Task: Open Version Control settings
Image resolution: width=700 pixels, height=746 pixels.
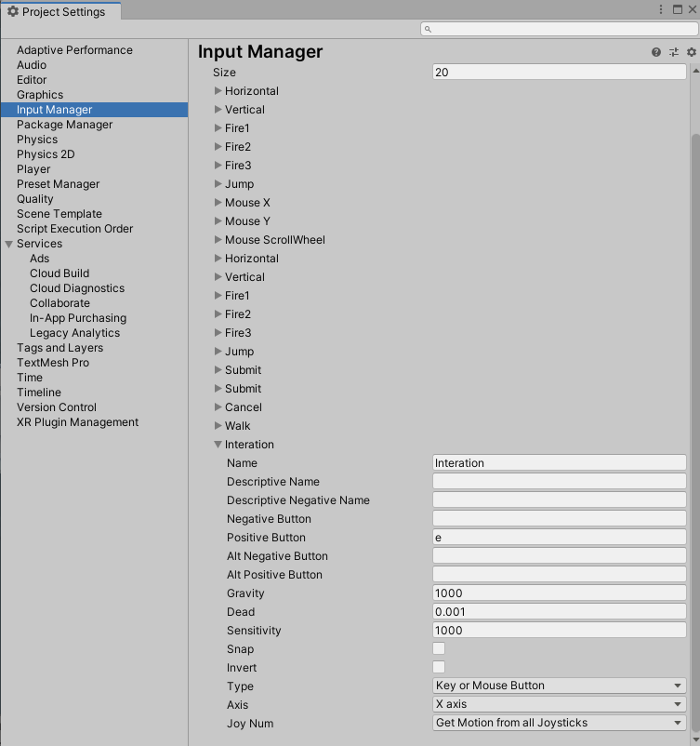Action: point(57,407)
